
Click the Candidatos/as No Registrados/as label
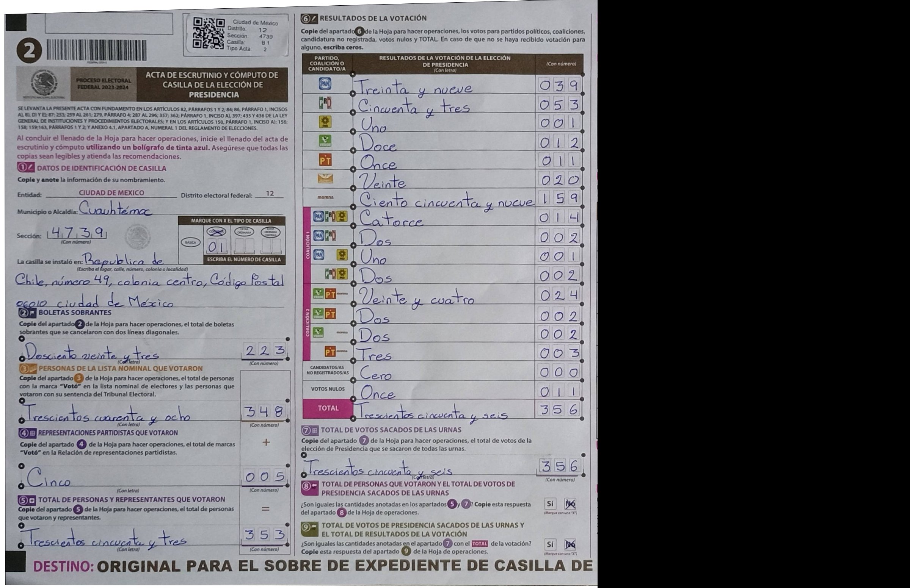tap(327, 370)
